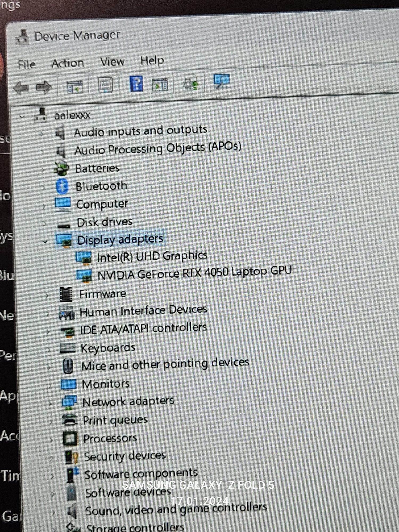Collapse the aalexxx root node
399x532 pixels.
(22, 117)
